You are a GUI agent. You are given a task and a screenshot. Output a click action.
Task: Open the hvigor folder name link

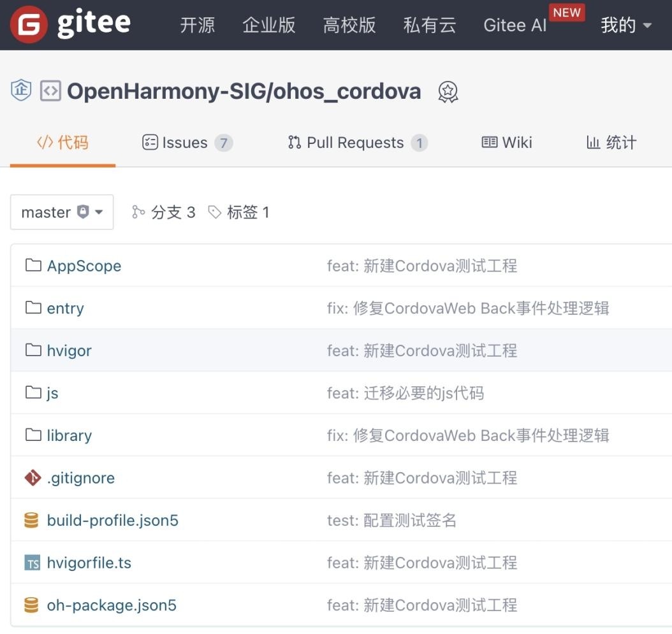(69, 350)
